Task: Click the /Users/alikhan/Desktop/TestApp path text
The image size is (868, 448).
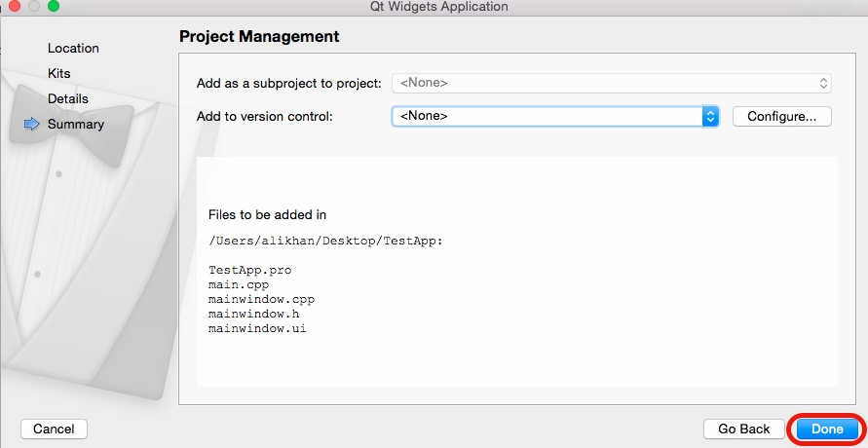Action: [x=325, y=242]
